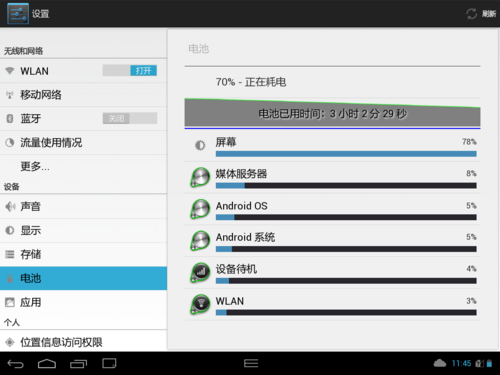Open 声音 sound settings

pos(83,207)
